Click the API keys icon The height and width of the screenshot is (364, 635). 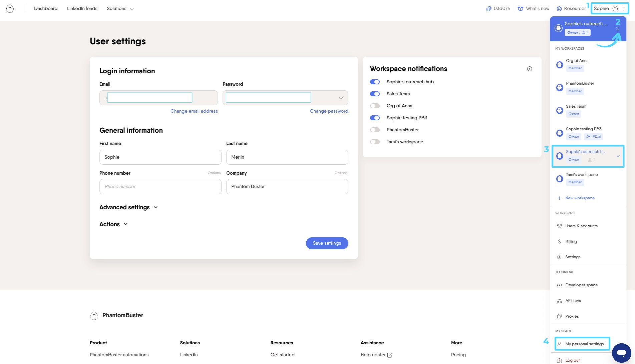click(560, 301)
